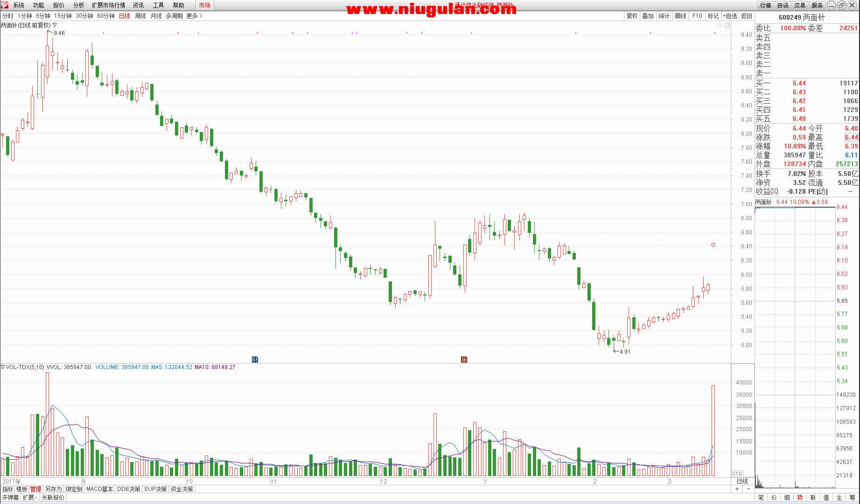This screenshot has width=860, height=504.
Task: Click the 标记 button
Action: [x=713, y=16]
